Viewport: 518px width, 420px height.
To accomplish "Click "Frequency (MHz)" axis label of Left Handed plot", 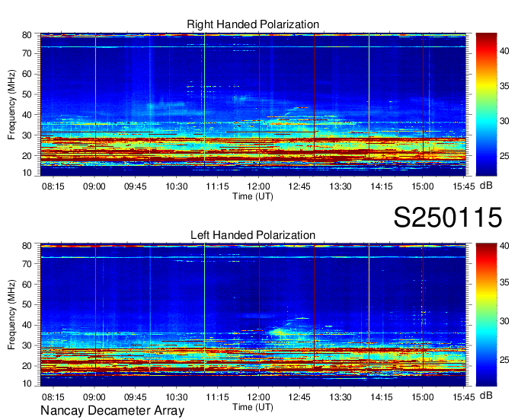I will (x=11, y=315).
